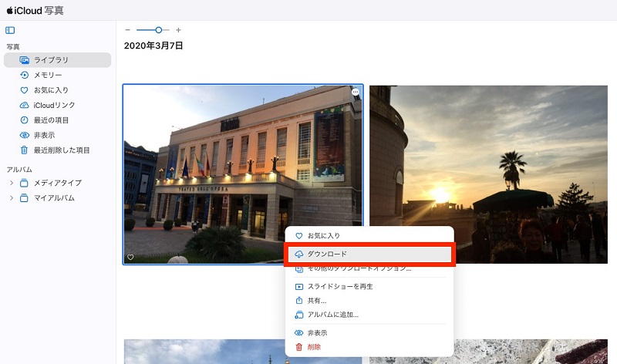Click the 写真 section header in sidebar
The image size is (617, 364).
coord(13,47)
